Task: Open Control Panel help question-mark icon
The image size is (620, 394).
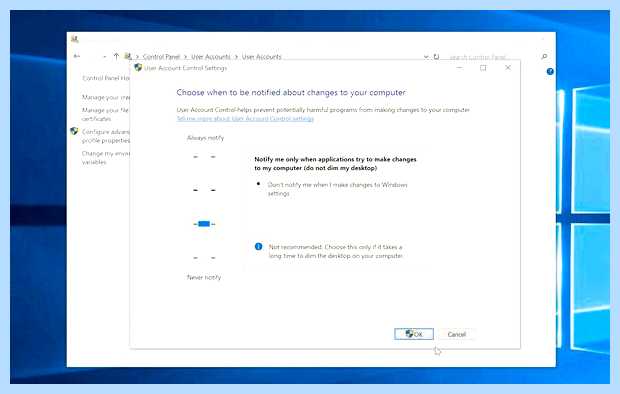Action: point(550,72)
